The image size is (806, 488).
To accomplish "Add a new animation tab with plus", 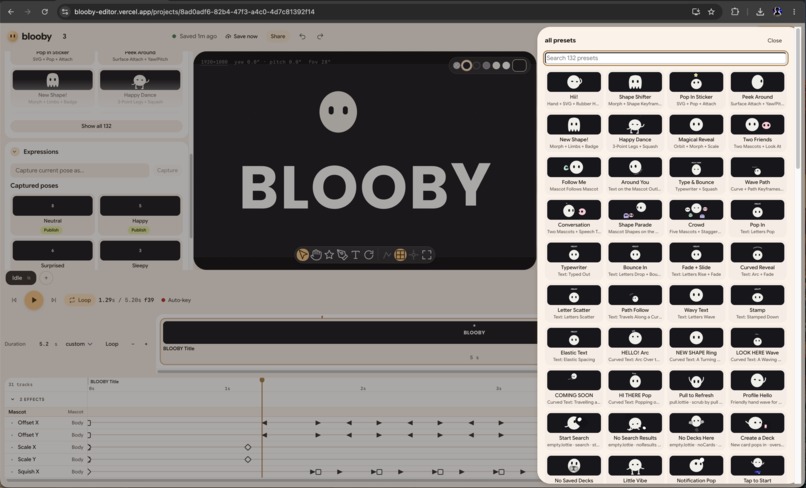I will [46, 278].
